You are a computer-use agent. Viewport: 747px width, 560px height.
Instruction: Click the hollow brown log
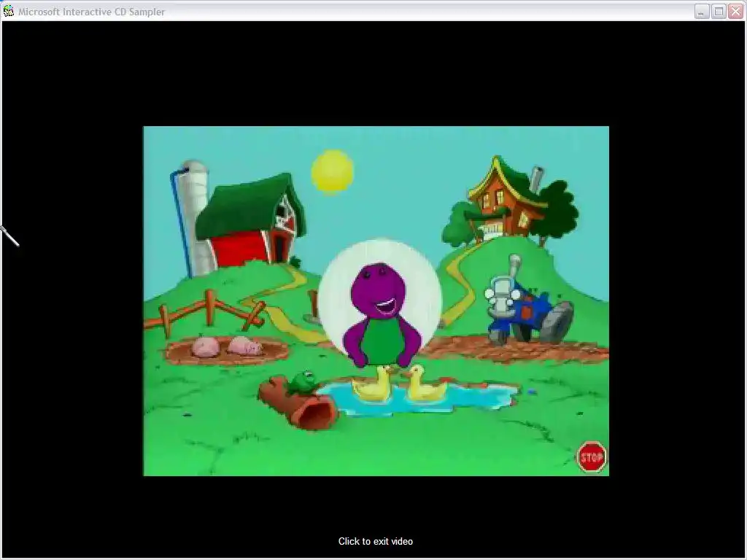298,402
